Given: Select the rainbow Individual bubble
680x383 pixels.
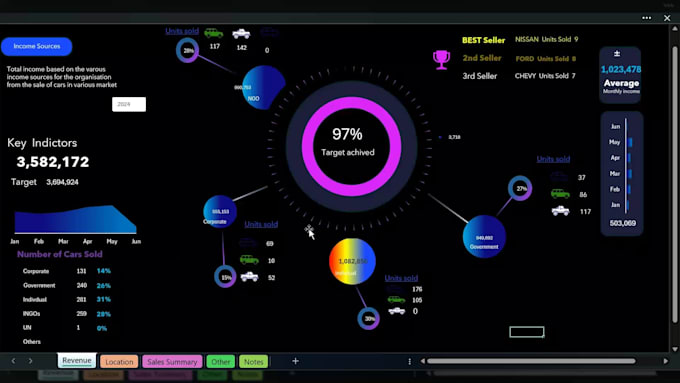Looking at the screenshot, I should coord(352,261).
